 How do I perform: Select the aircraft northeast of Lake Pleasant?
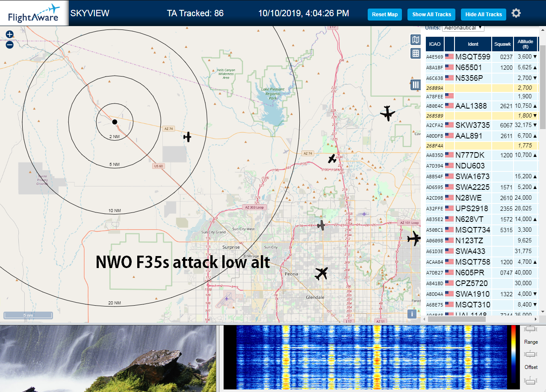(387, 113)
